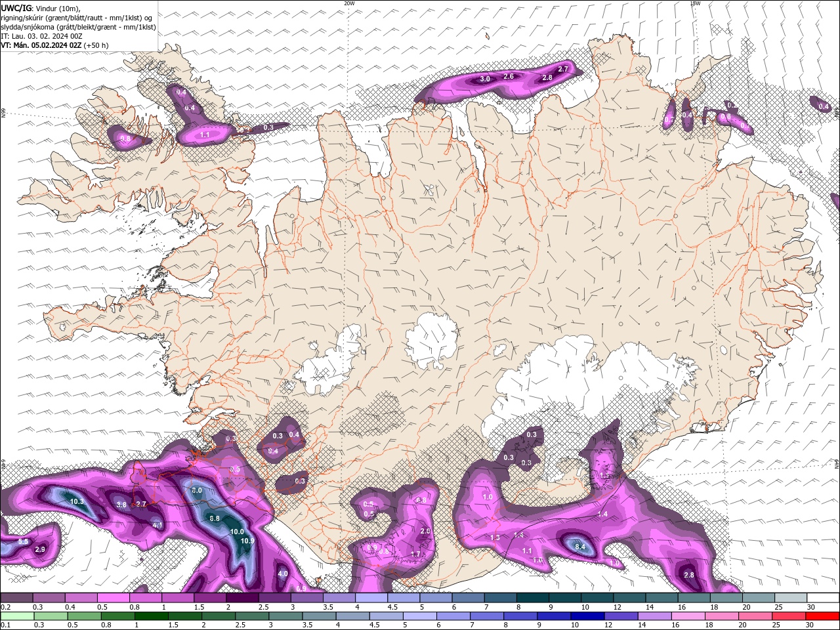The image size is (840, 630).
Task: Click the 0.1 label in the color legend
Action: point(5,625)
